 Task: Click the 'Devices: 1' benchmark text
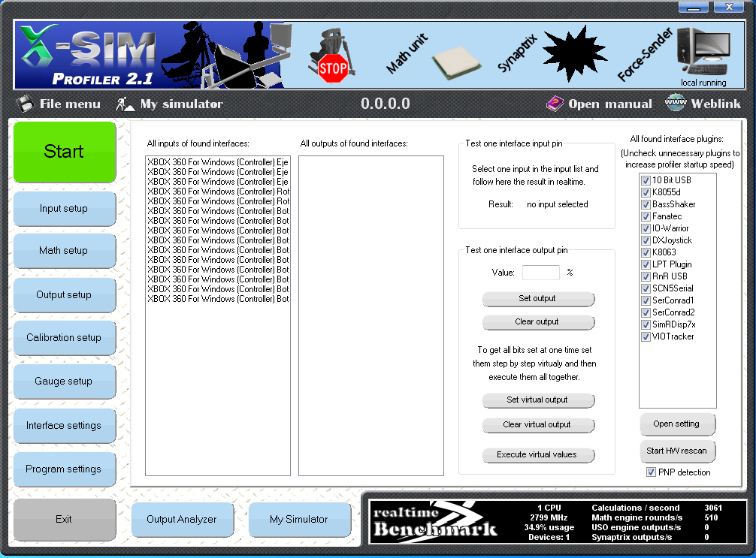pyautogui.click(x=549, y=537)
